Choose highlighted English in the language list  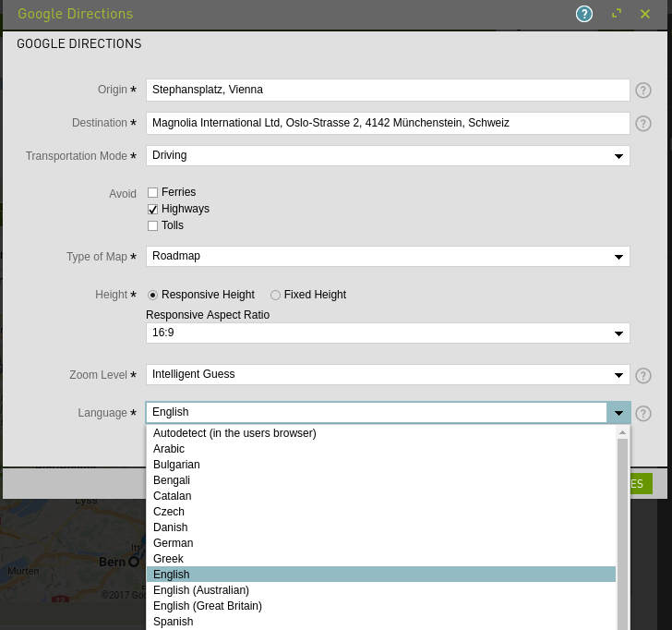380,575
